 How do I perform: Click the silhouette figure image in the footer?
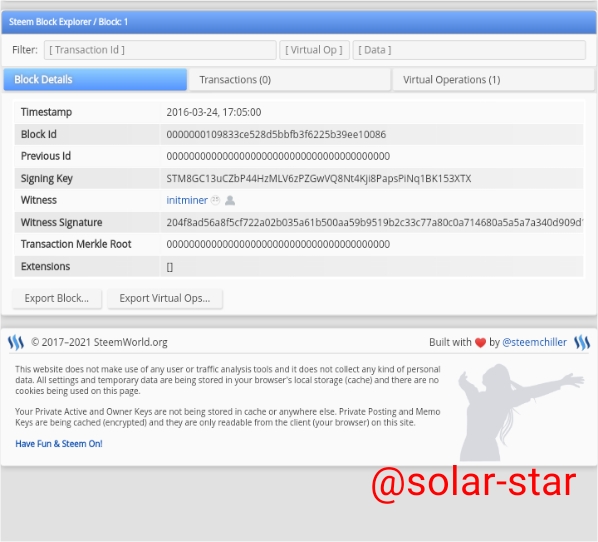520,412
